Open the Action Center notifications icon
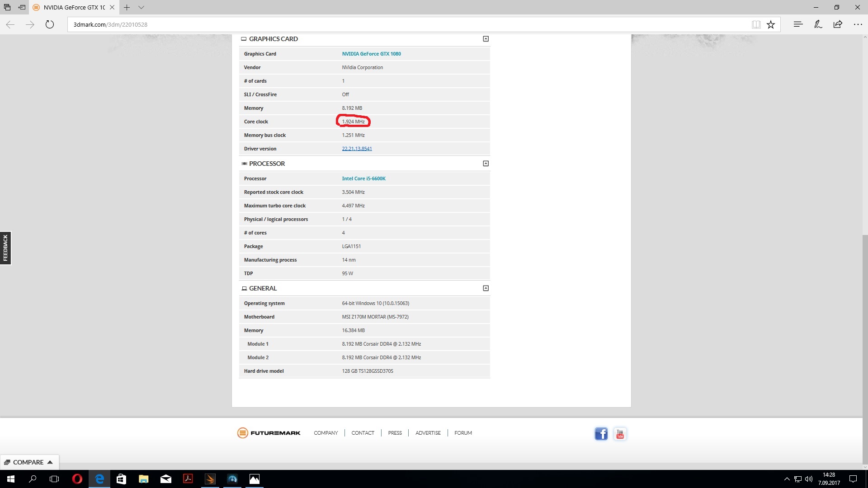Screen dimensions: 868x488 853,479
